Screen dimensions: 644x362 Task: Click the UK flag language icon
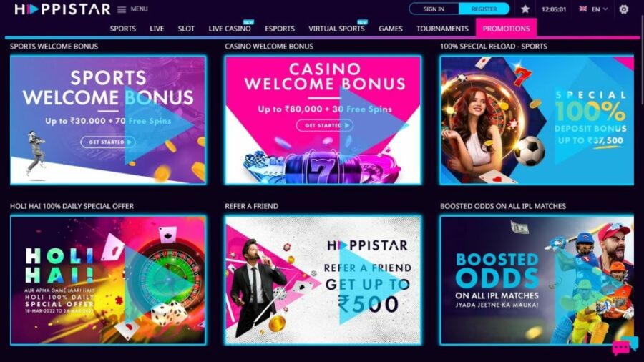coord(582,9)
